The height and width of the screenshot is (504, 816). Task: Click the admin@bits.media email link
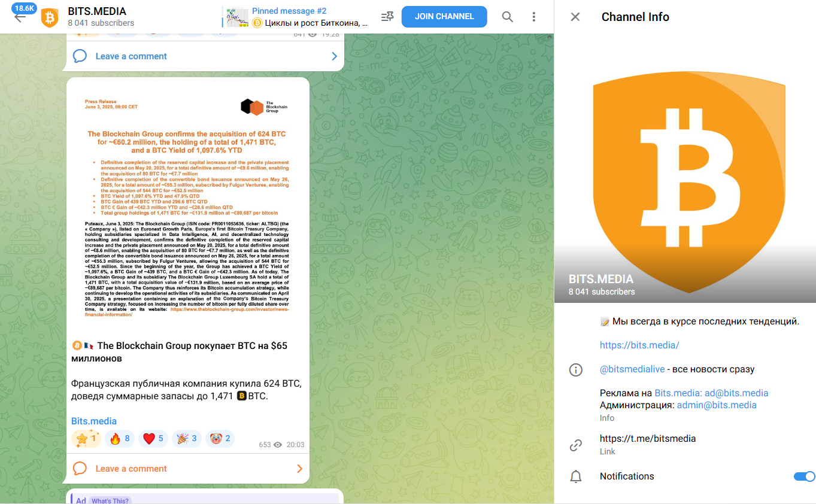[717, 405]
